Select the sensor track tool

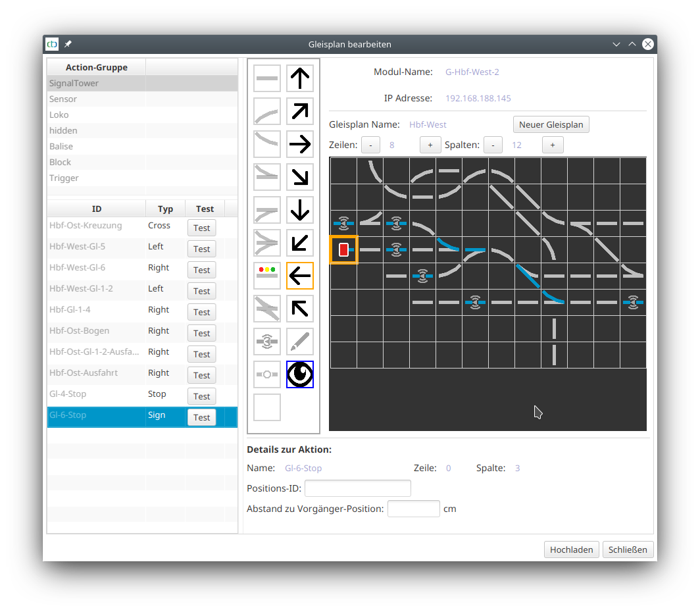(267, 342)
